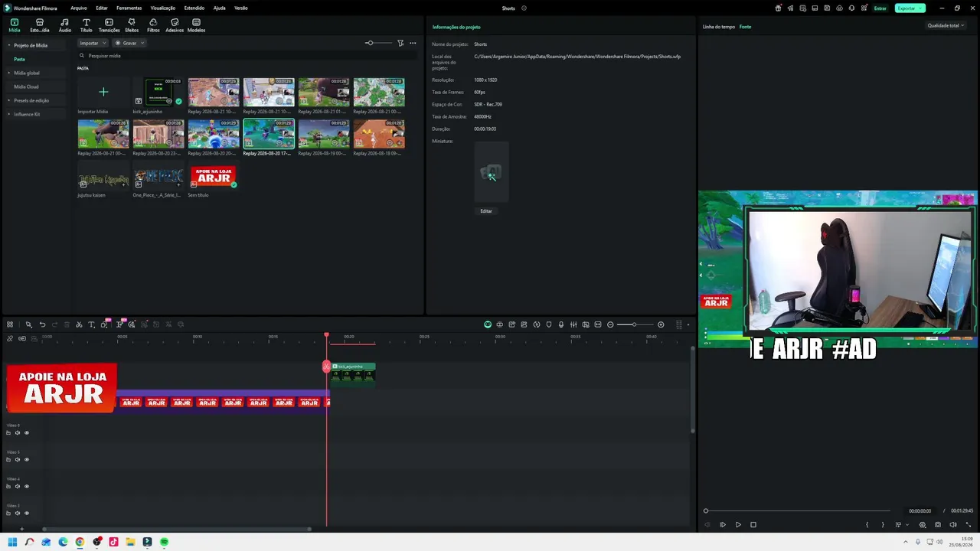Viewport: 980px width, 551px height.
Task: Mute the Video 5 track audio
Action: coord(18,460)
